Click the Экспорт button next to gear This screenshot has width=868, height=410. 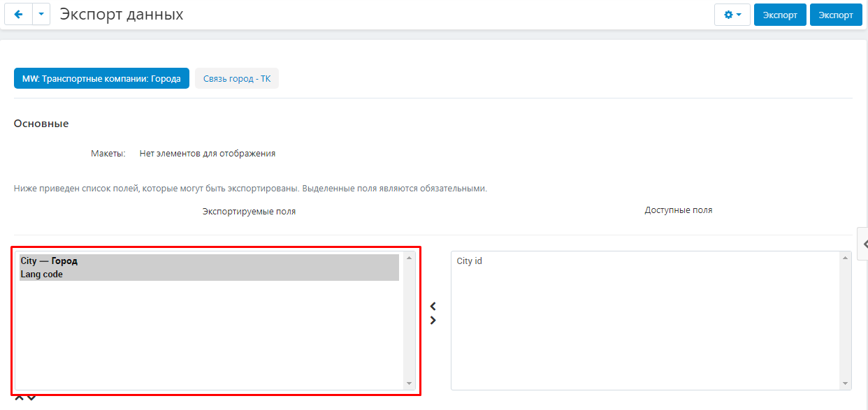click(779, 15)
